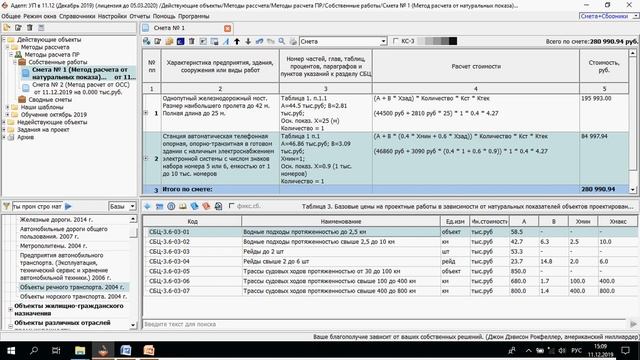Click the new object icon in left panel toolbar

tap(7, 28)
